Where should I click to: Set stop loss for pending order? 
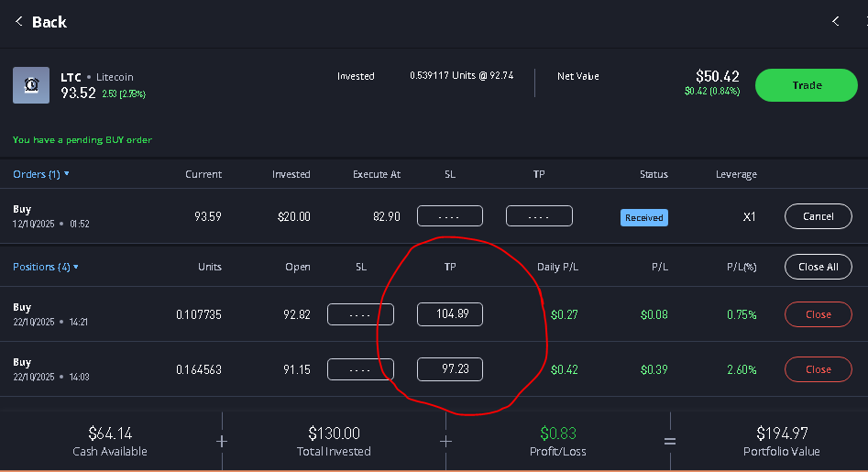tap(450, 216)
